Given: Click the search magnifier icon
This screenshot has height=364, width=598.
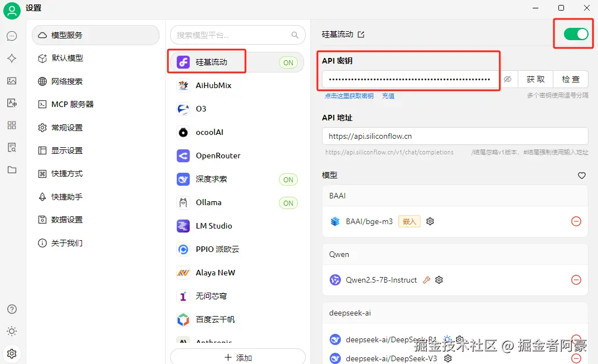Looking at the screenshot, I should click(295, 35).
